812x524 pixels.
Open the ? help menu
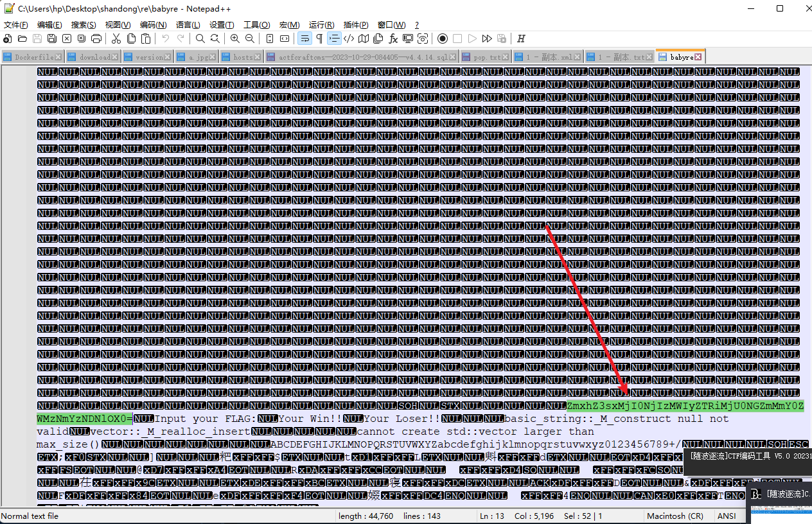(x=417, y=24)
